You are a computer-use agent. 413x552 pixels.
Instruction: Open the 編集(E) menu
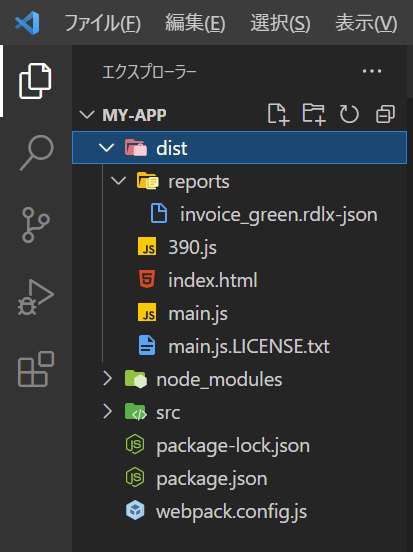coord(195,23)
